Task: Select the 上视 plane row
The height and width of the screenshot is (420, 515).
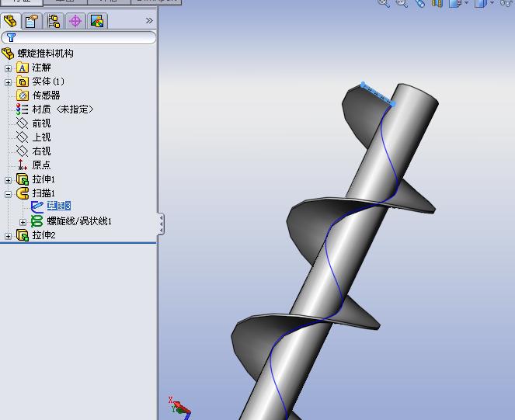Action: point(33,137)
